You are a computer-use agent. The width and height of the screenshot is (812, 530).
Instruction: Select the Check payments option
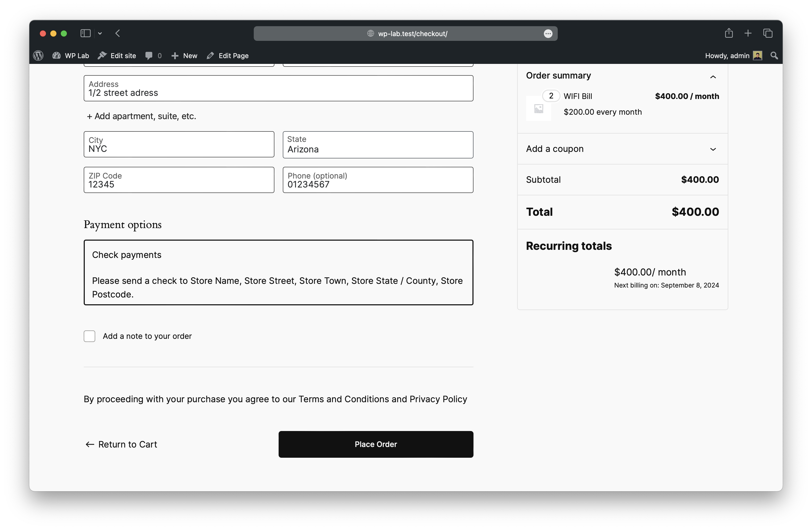point(127,255)
